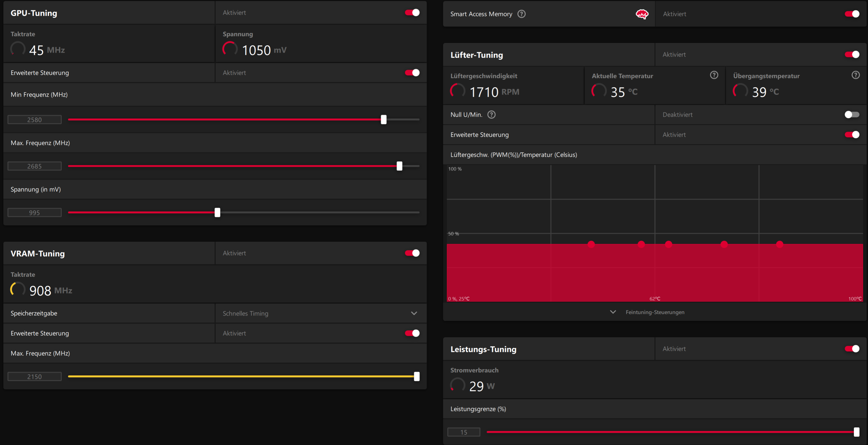Disable the GPU-Tuning toggle
Image resolution: width=868 pixels, height=445 pixels.
[x=412, y=12]
